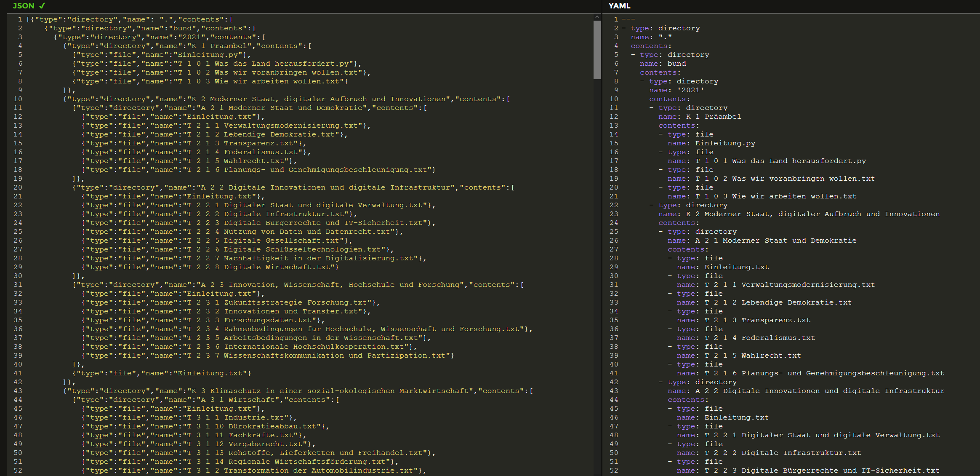Click YAML line "name: bund"
This screenshot has height=476, width=980.
tap(663, 64)
